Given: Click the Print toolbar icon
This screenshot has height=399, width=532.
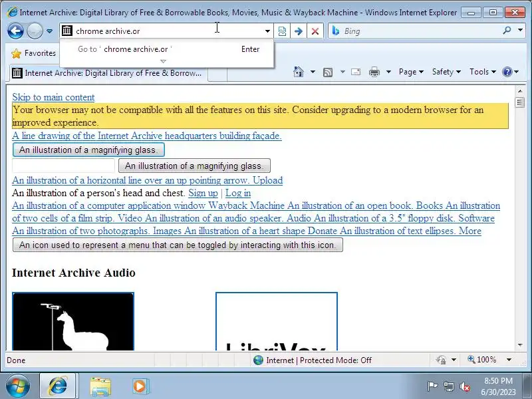Looking at the screenshot, I should [374, 72].
